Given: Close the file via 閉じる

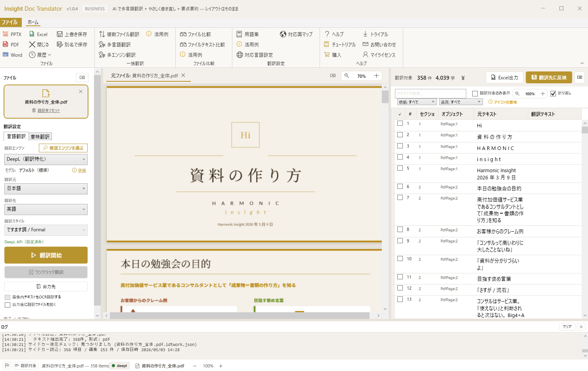Looking at the screenshot, I should (x=39, y=44).
